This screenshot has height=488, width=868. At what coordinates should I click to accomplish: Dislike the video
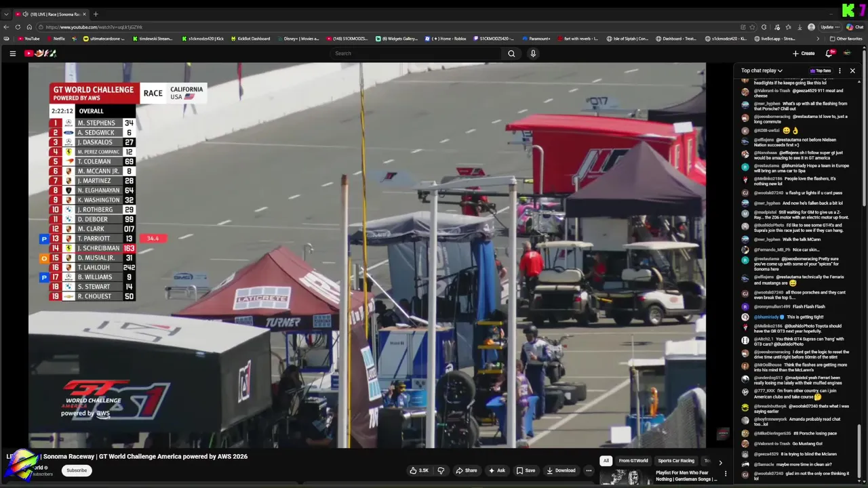[x=441, y=470]
